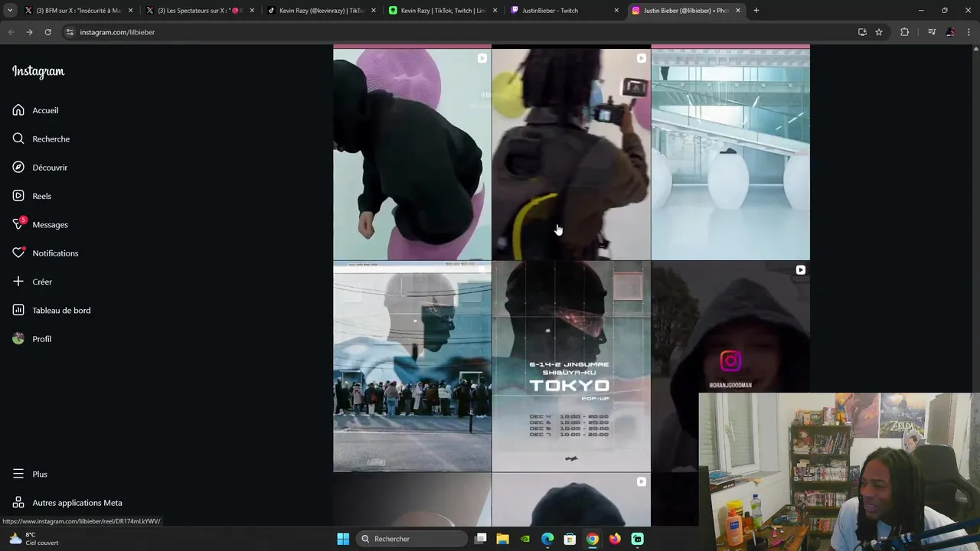This screenshot has height=551, width=980.
Task: Click the Créer plus icon
Action: pyautogui.click(x=18, y=282)
